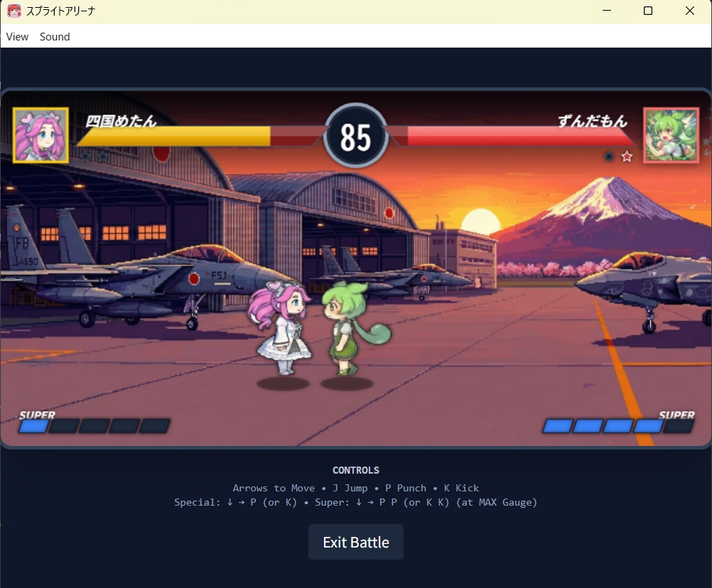Screen dimensions: 712x588
Task: Click the 'K Kick' control hint
Action: [x=461, y=488]
